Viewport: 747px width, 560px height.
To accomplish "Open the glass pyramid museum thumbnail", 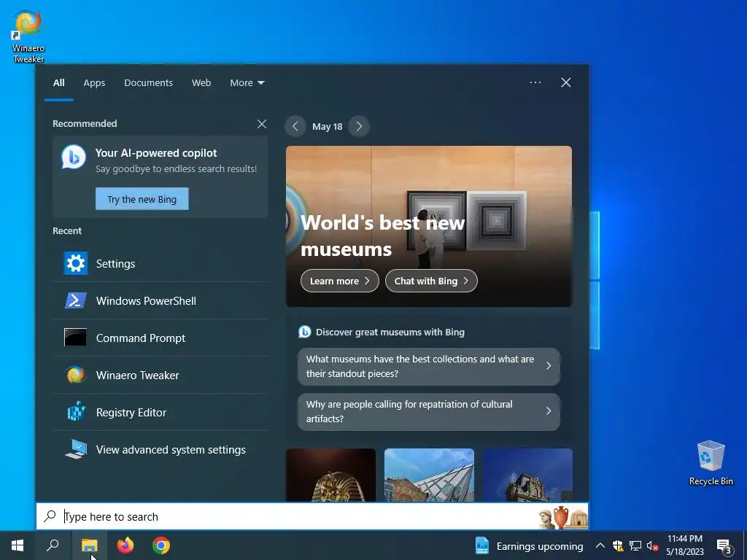I will (429, 475).
